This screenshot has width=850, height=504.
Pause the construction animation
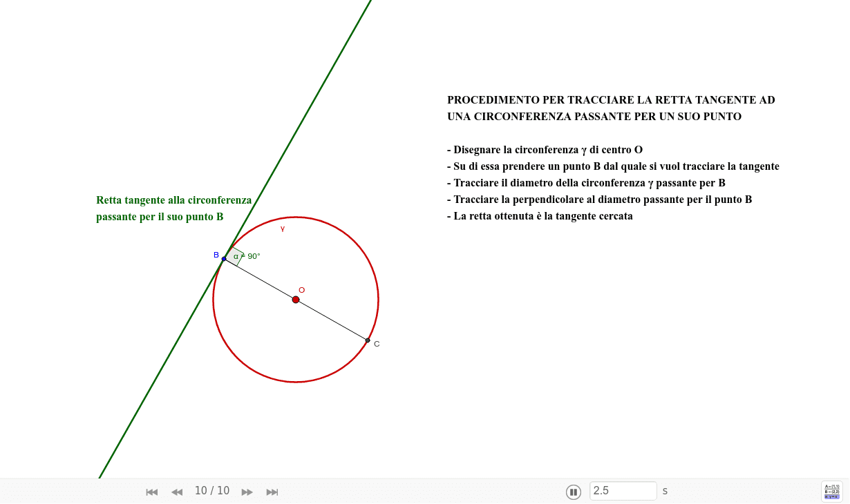pos(574,492)
